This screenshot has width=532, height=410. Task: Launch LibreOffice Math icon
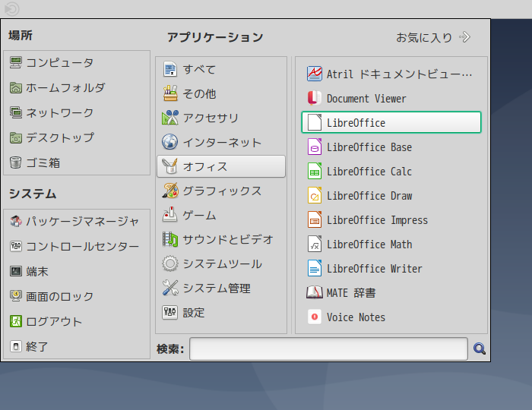point(315,244)
